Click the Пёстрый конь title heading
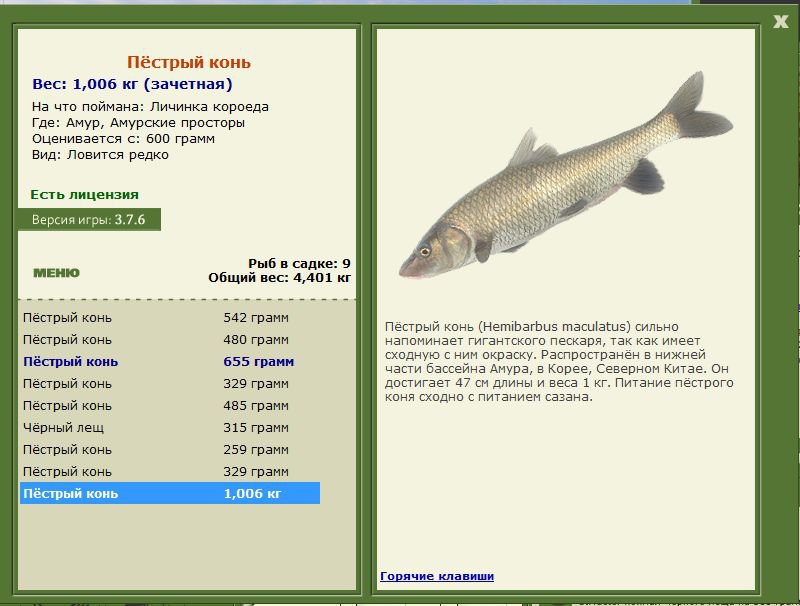Screen dimensions: 800x606 click(x=189, y=62)
